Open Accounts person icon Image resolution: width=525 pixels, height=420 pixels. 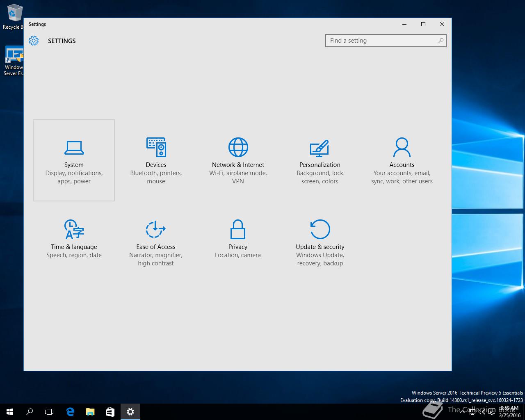tap(402, 147)
